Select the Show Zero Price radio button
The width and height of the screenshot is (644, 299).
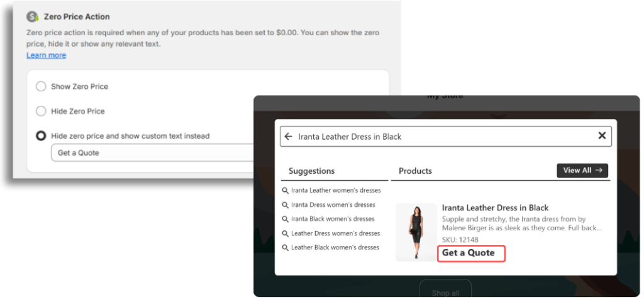click(41, 87)
